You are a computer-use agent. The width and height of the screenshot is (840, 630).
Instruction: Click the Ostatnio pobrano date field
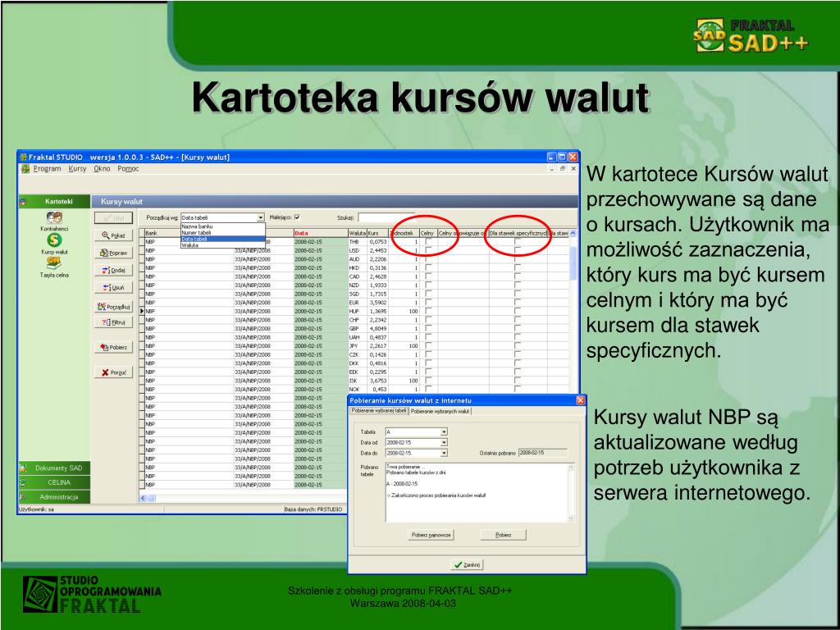542,453
